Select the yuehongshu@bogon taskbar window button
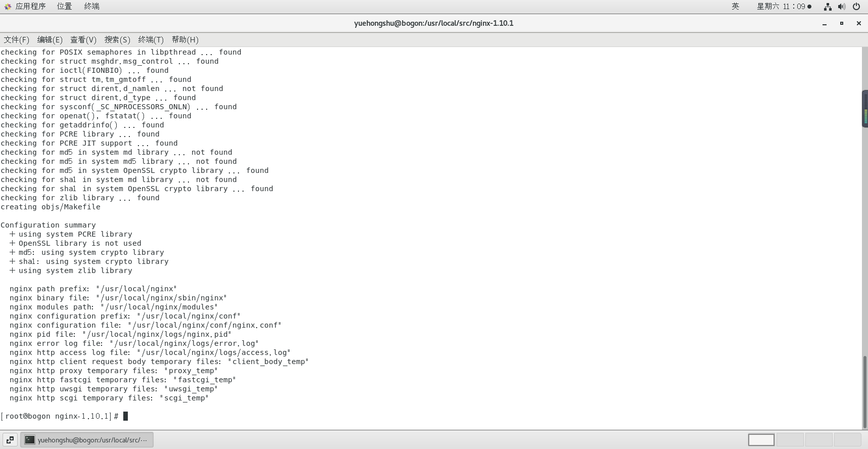This screenshot has height=449, width=868. [x=87, y=440]
